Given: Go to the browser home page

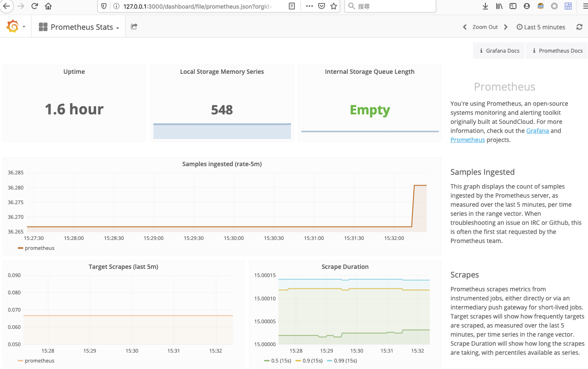Looking at the screenshot, I should click(48, 6).
